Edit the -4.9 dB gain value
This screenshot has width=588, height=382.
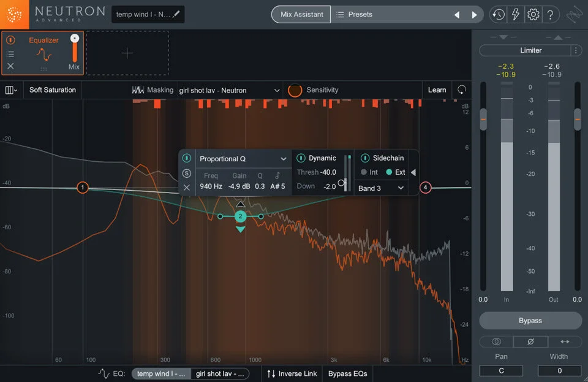[239, 186]
